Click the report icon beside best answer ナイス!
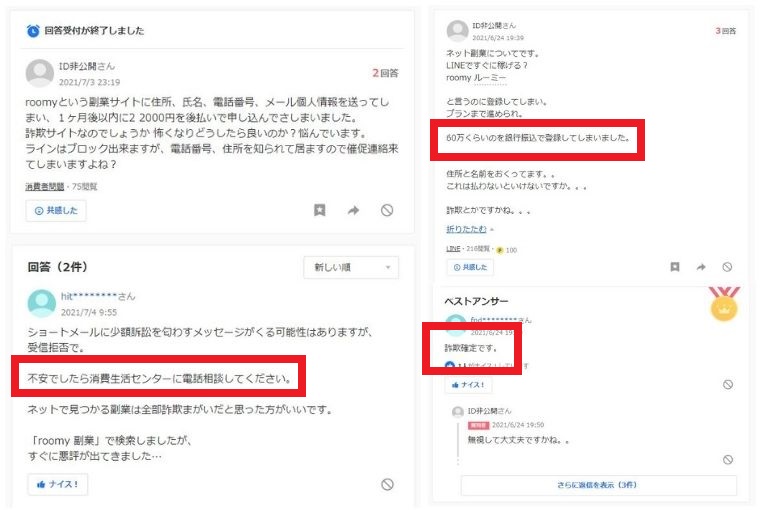760x510 pixels. pyautogui.click(x=728, y=384)
